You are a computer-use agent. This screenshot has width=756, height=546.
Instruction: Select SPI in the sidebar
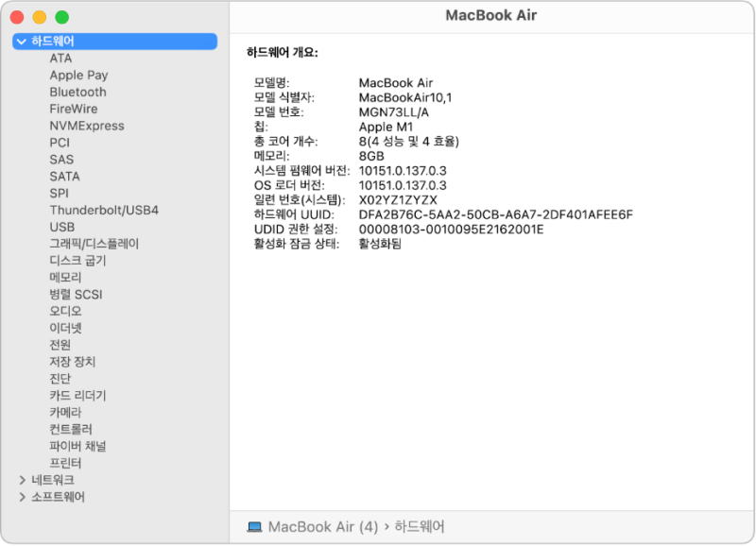(x=60, y=194)
